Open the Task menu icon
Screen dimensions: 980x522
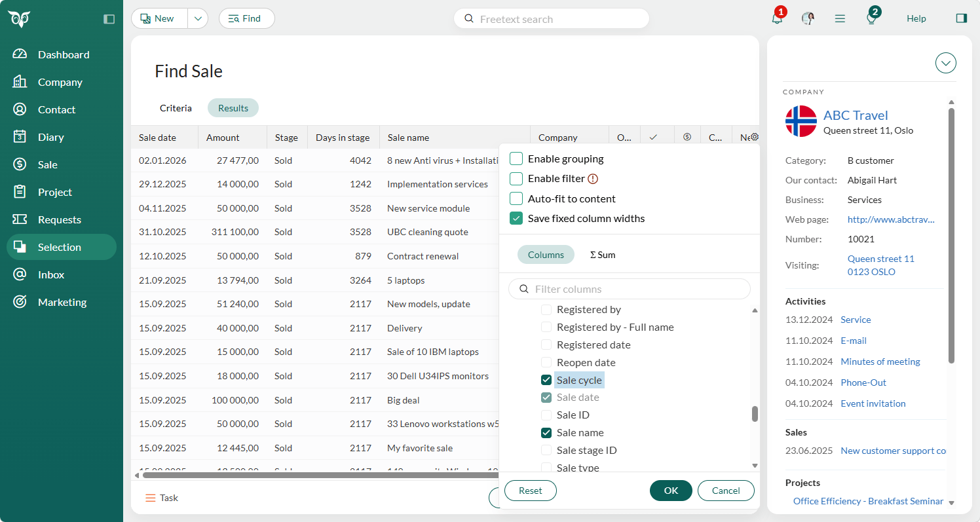[151, 498]
